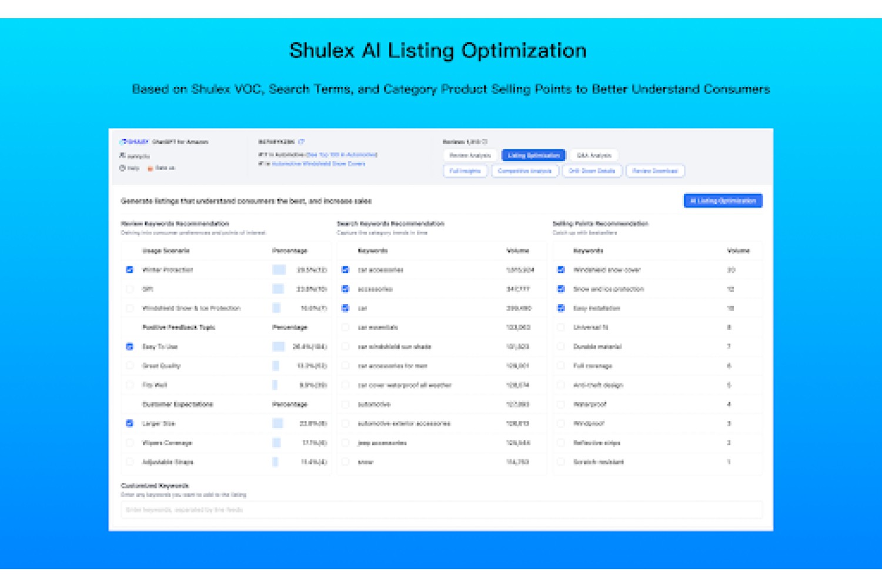The height and width of the screenshot is (588, 882).
Task: Check the Adjustable Straps checkbox
Action: (x=129, y=462)
